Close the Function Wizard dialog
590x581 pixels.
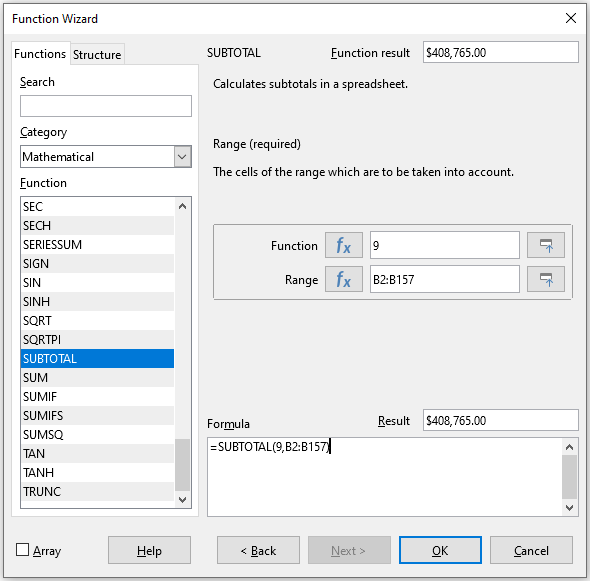pyautogui.click(x=571, y=18)
